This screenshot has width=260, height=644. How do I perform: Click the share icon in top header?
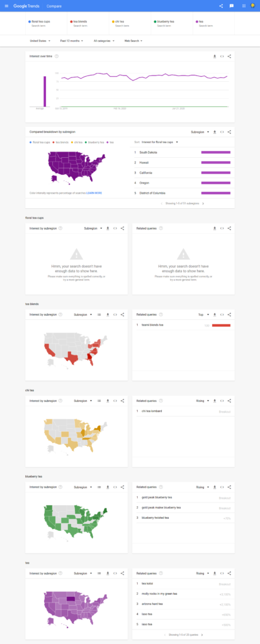221,6
